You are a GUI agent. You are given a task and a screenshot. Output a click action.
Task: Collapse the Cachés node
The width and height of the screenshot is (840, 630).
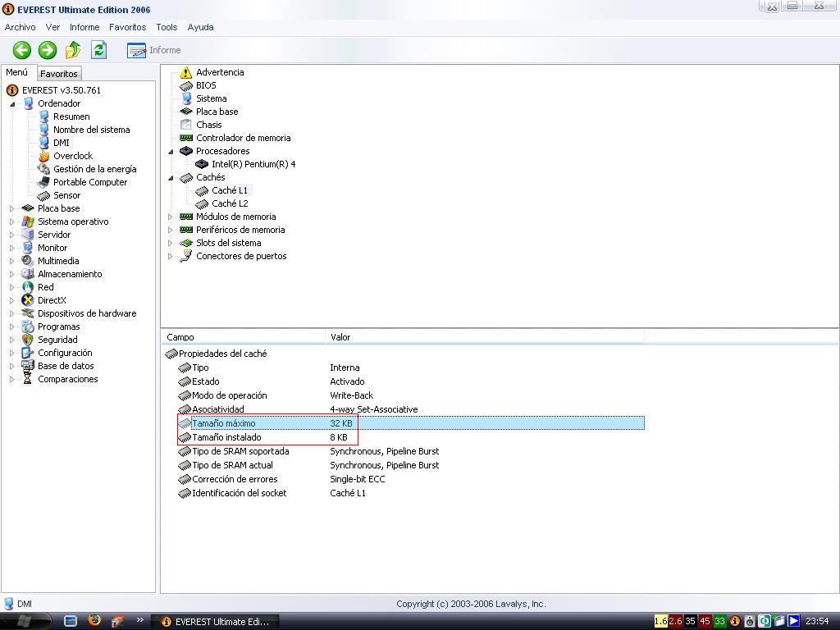pyautogui.click(x=171, y=178)
